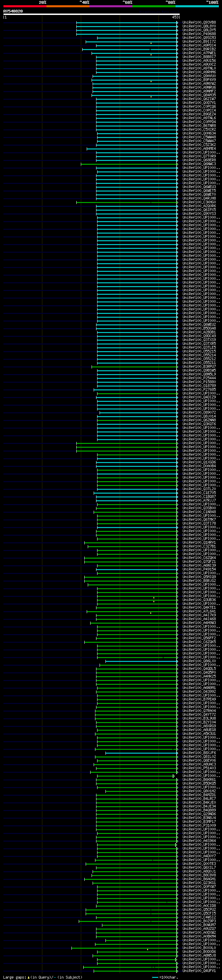The image size is (222, 980).
Task: Click hit label UniRef100_B9GEZ4
Action: (199, 114)
